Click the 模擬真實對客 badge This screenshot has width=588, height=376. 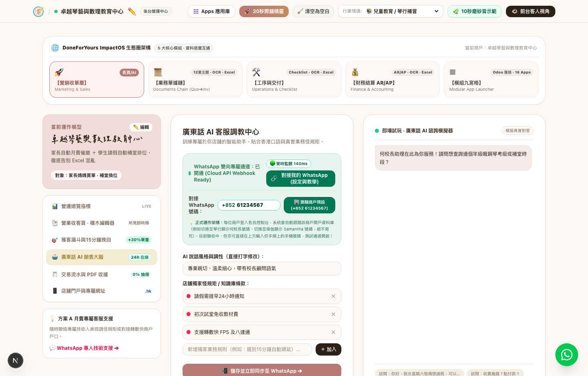pyautogui.click(x=518, y=131)
